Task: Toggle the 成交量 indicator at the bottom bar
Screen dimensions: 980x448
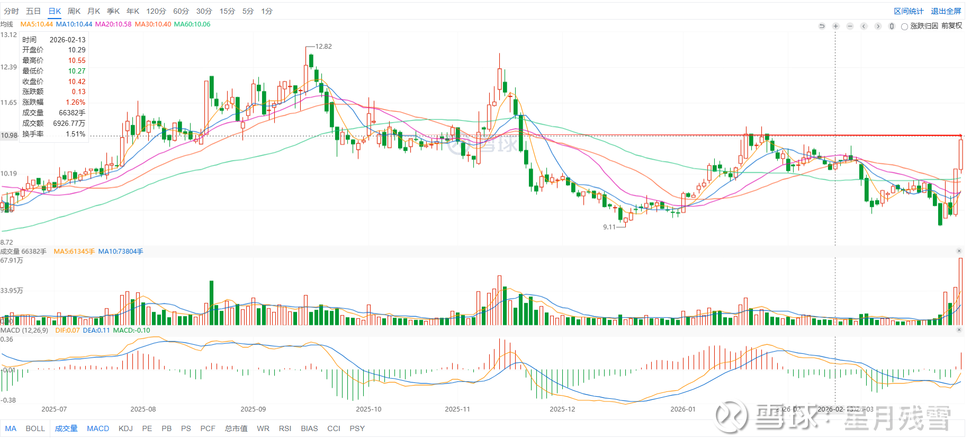Action: 66,428
